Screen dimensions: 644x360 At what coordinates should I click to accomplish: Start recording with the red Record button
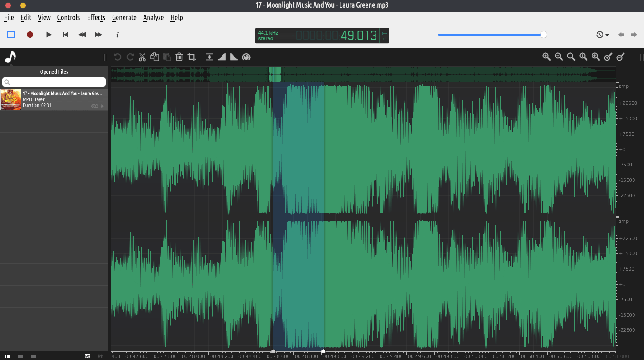30,35
